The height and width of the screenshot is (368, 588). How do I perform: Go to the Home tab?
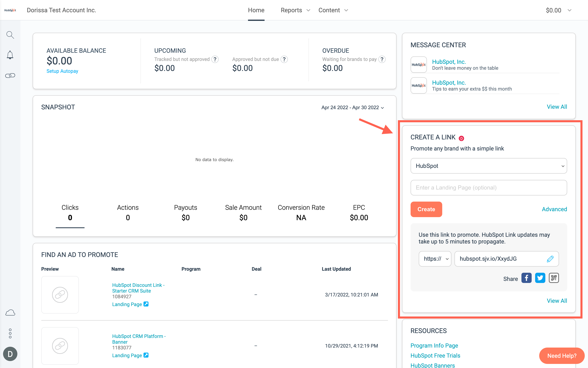(256, 10)
